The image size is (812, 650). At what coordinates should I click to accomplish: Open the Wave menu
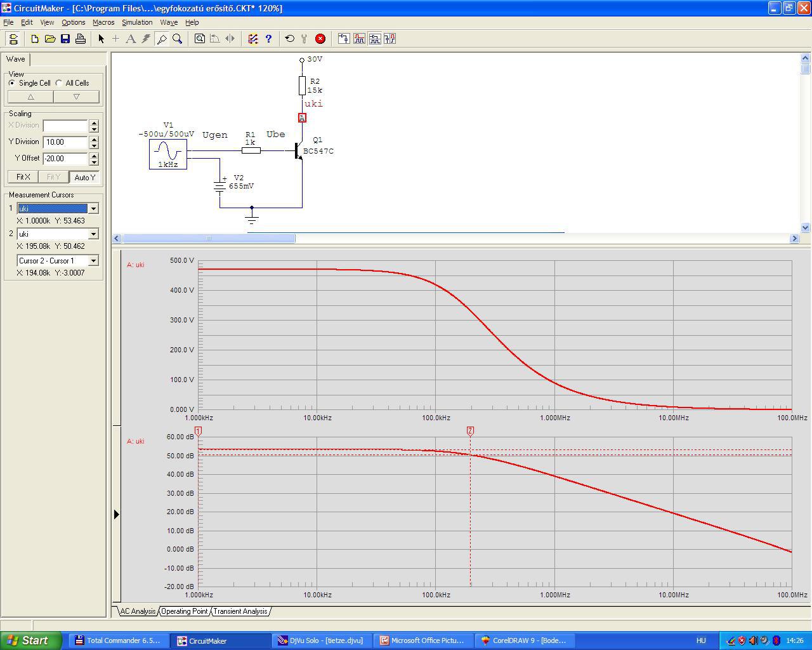(x=169, y=22)
